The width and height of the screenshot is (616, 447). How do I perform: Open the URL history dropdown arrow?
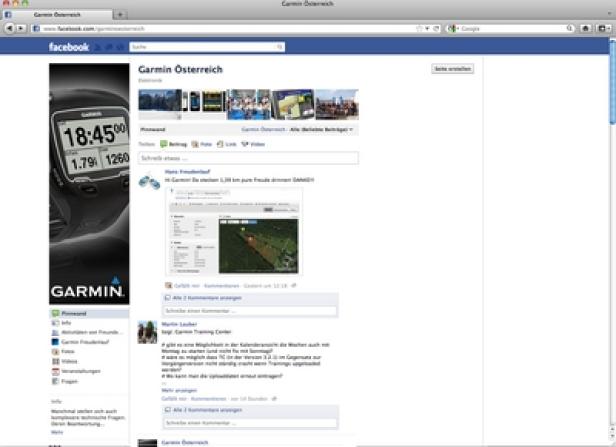[x=427, y=28]
